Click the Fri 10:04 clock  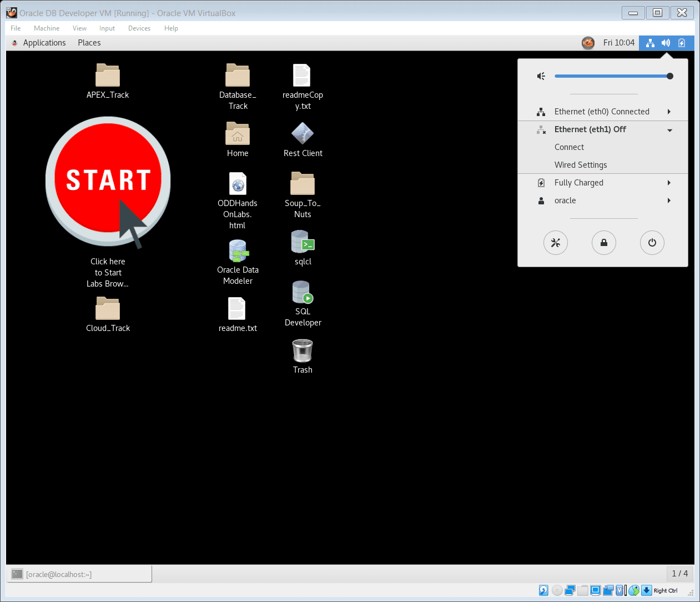tap(618, 43)
